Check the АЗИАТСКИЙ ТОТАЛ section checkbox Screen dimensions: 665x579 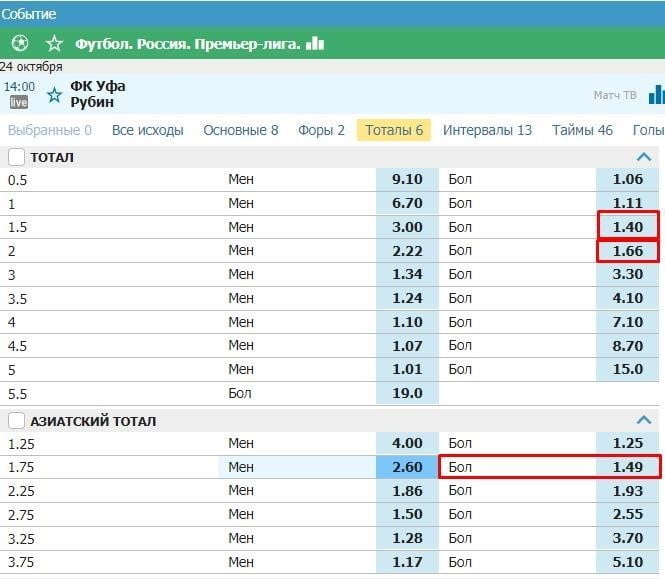(16, 421)
